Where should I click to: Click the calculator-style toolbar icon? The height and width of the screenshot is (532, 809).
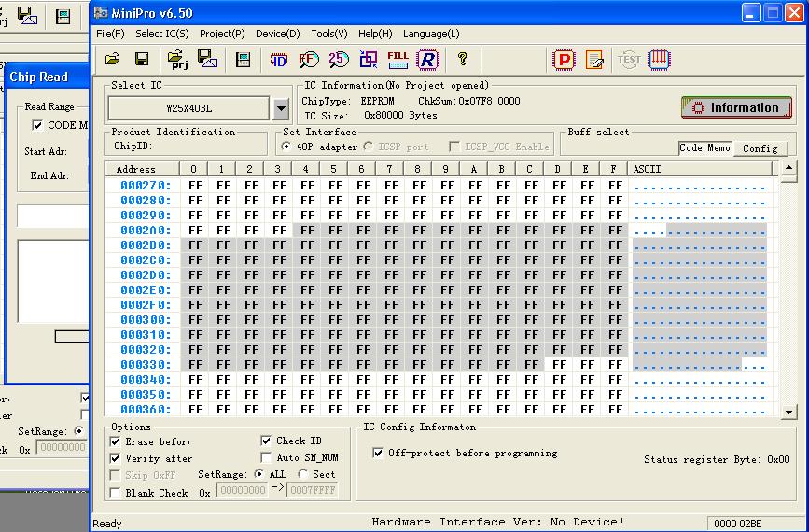pyautogui.click(x=243, y=60)
